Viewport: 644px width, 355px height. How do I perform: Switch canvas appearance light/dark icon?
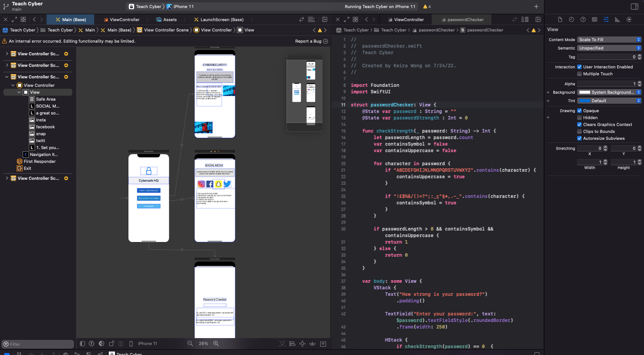click(x=102, y=343)
